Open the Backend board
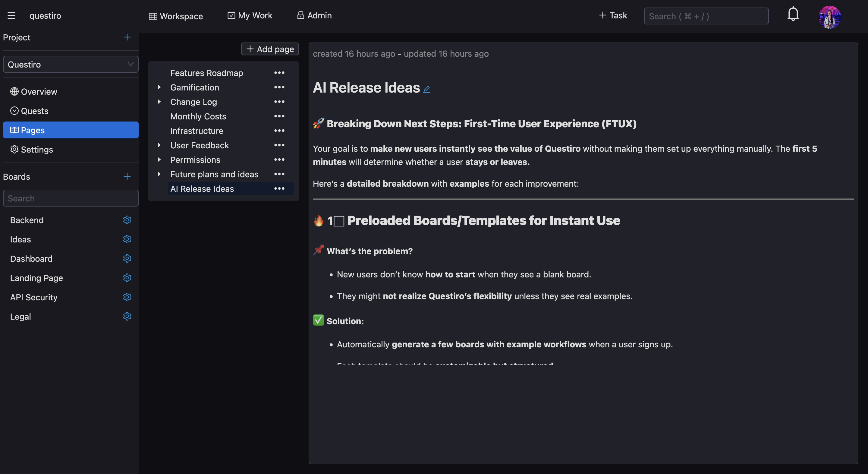868x474 pixels. pyautogui.click(x=27, y=220)
